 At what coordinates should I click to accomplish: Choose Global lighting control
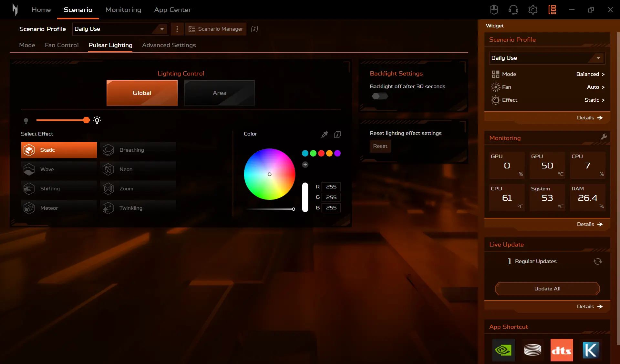(x=142, y=93)
